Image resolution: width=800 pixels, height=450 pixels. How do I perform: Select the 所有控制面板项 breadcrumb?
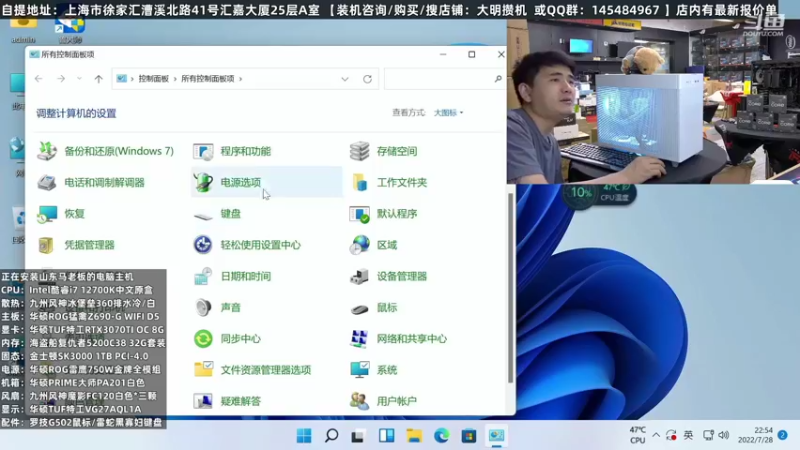coord(208,79)
